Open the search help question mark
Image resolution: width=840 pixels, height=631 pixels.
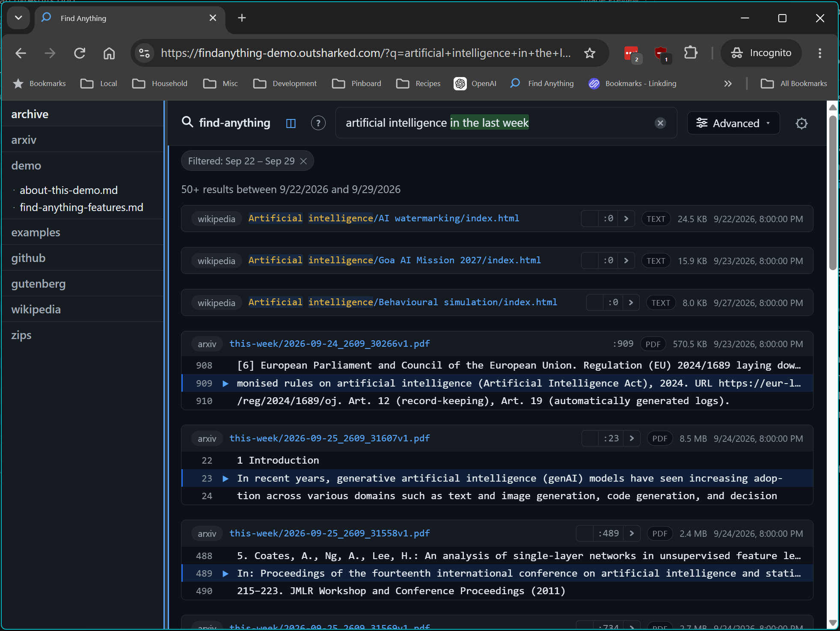pos(318,123)
